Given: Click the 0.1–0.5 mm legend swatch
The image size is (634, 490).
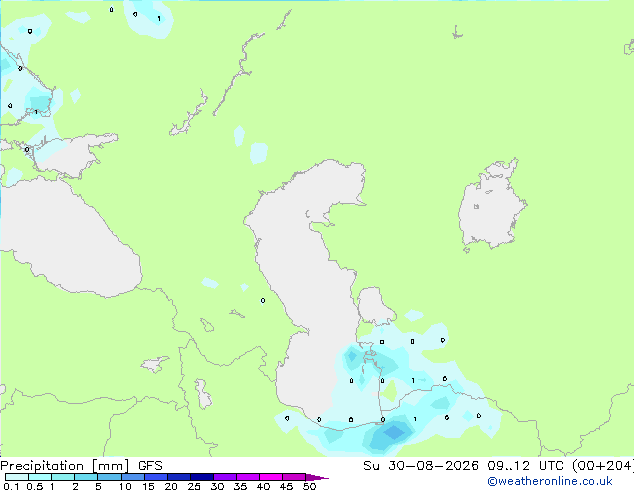Looking at the screenshot, I should 17,477.
